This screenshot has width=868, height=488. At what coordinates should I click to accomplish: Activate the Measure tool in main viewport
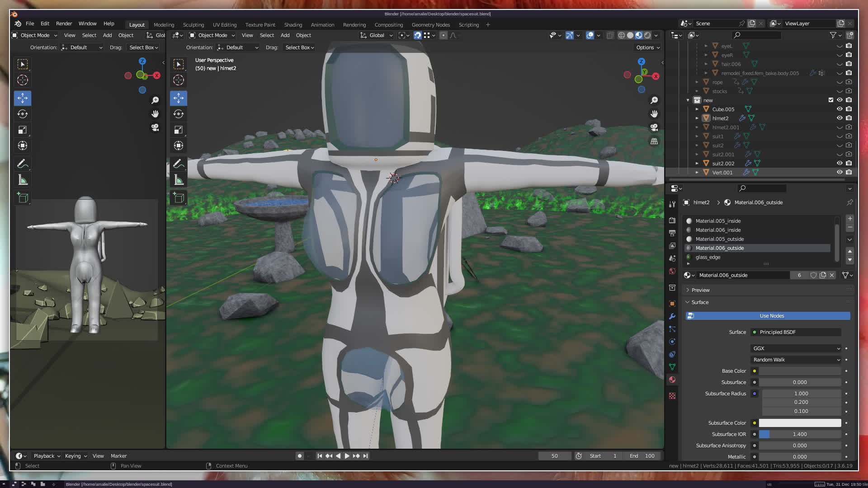tap(179, 180)
